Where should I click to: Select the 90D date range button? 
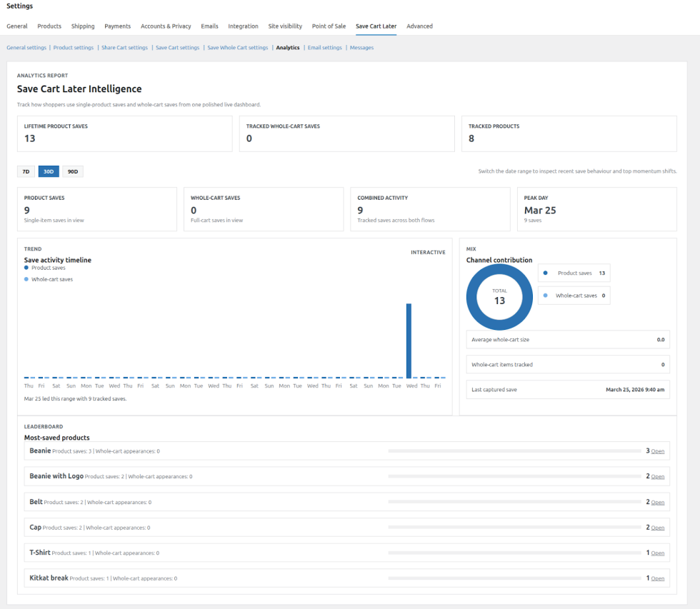pos(73,171)
